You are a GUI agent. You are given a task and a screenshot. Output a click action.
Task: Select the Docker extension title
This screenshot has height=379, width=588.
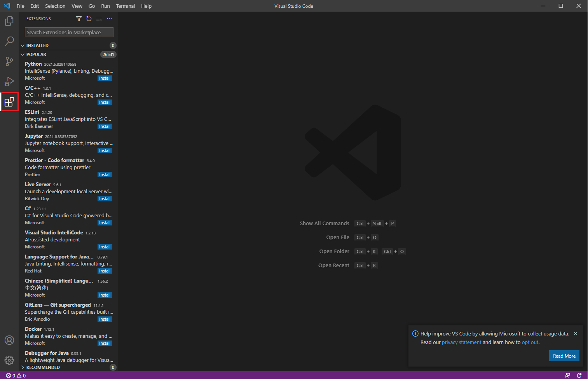tap(33, 329)
